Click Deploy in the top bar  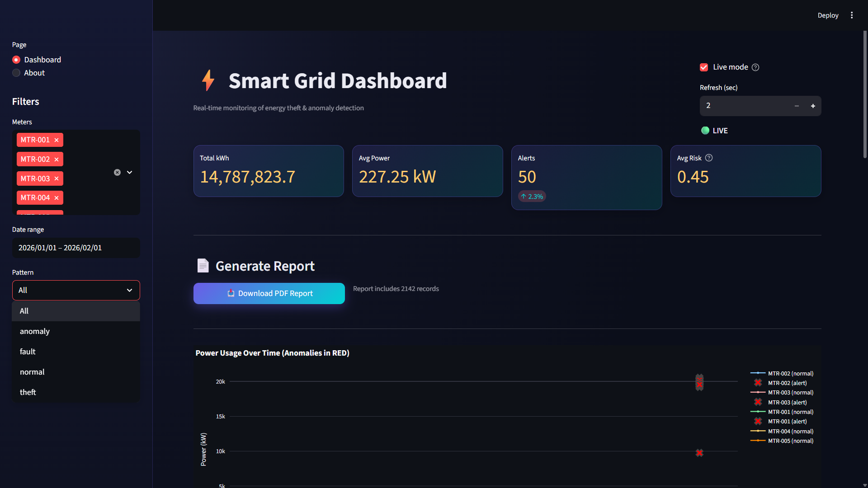pyautogui.click(x=828, y=15)
